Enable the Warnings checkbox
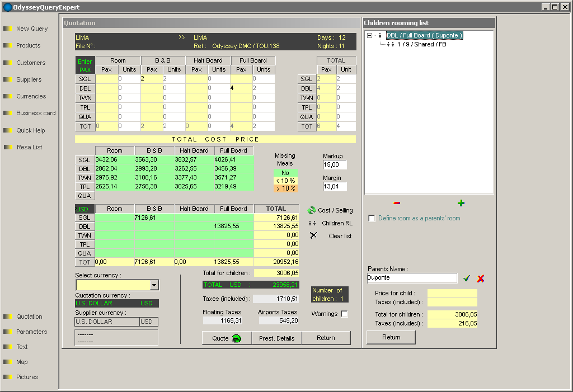This screenshot has height=392, width=573. (344, 314)
